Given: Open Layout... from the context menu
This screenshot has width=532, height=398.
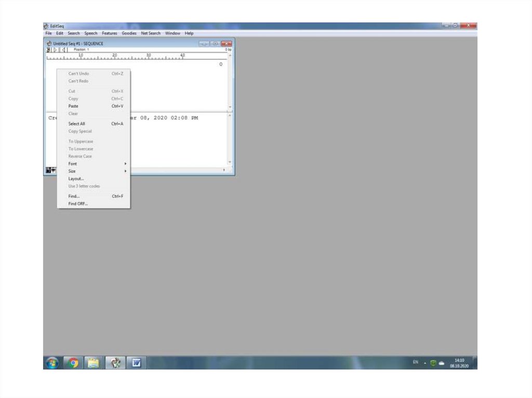Looking at the screenshot, I should point(94,179).
